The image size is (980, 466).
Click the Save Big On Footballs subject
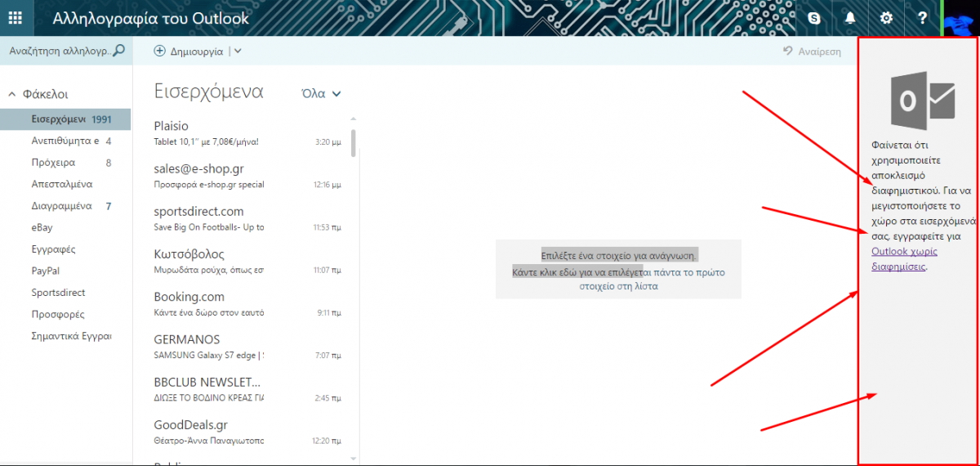coord(209,227)
